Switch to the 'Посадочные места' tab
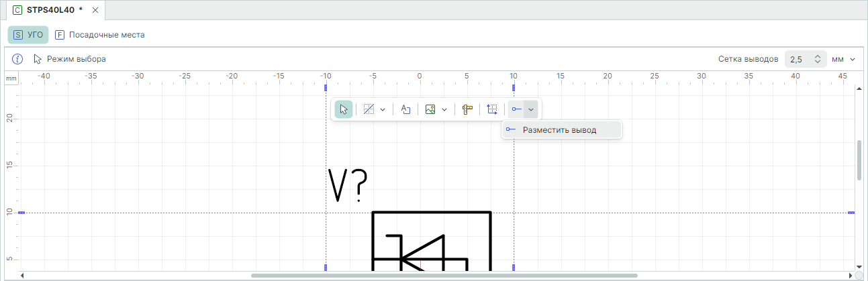 click(100, 35)
